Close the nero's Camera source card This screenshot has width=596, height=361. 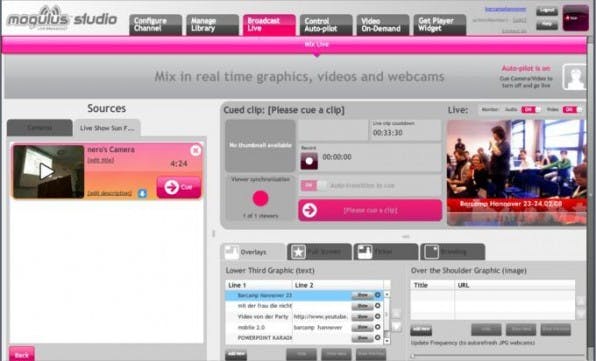coord(195,150)
